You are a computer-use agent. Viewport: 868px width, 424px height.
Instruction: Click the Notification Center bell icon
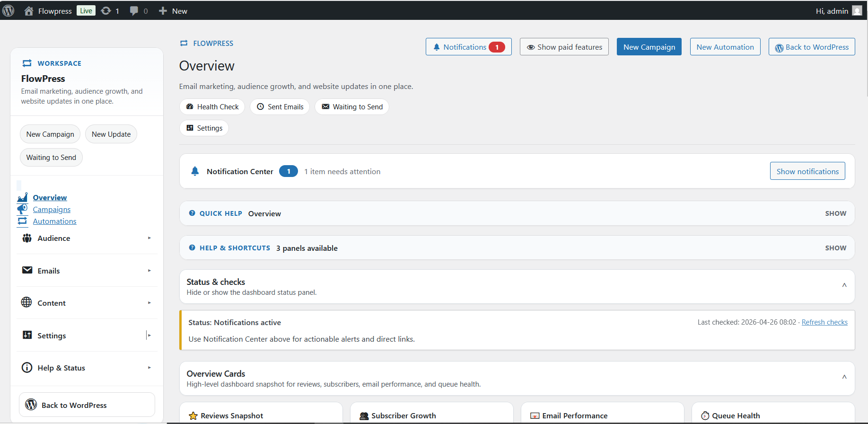(x=195, y=171)
